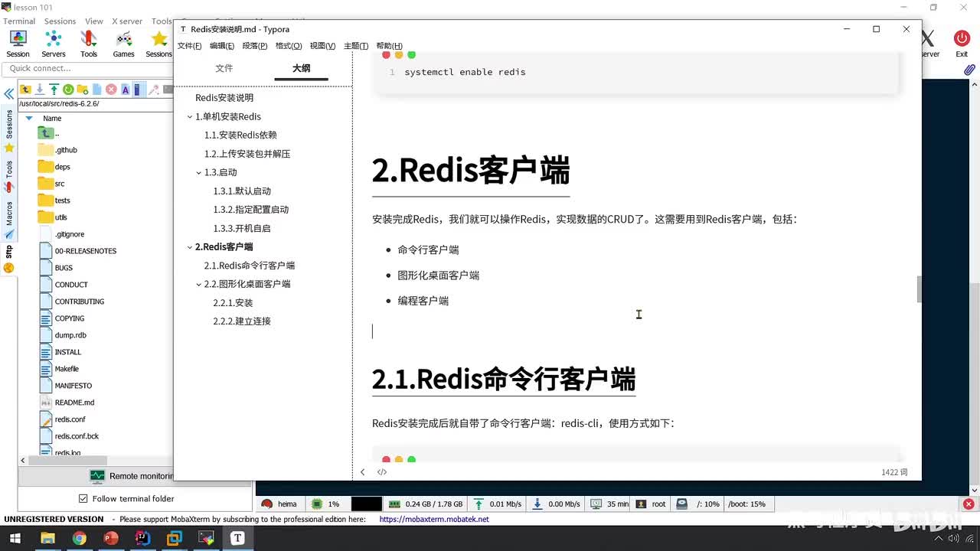The height and width of the screenshot is (551, 980).
Task: Open the mobaxterm.mobatek.net link
Action: [433, 519]
